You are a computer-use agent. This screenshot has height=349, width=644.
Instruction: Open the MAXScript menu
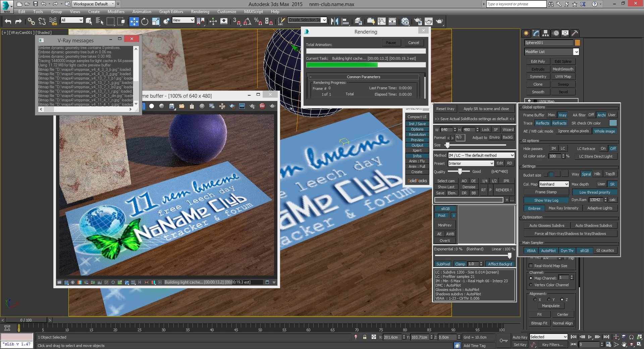[254, 11]
